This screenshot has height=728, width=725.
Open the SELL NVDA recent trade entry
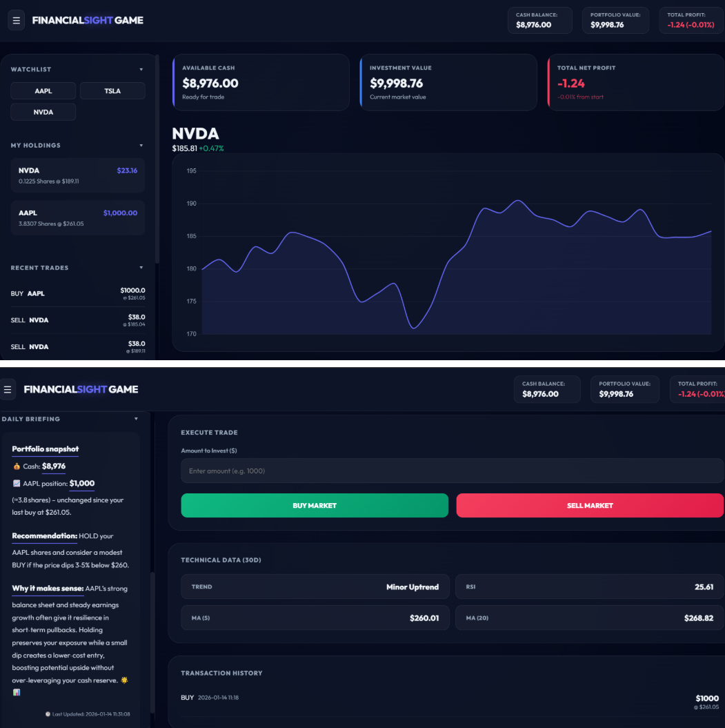[x=77, y=319]
